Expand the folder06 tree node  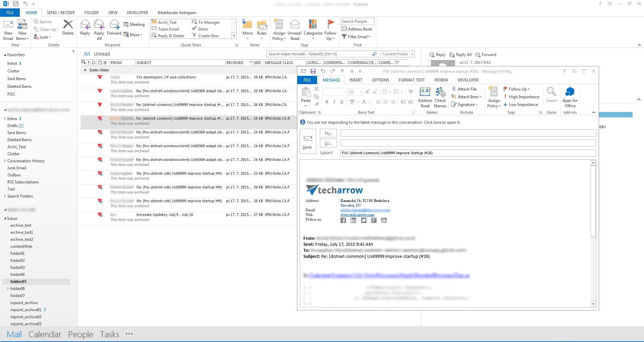tap(8, 289)
